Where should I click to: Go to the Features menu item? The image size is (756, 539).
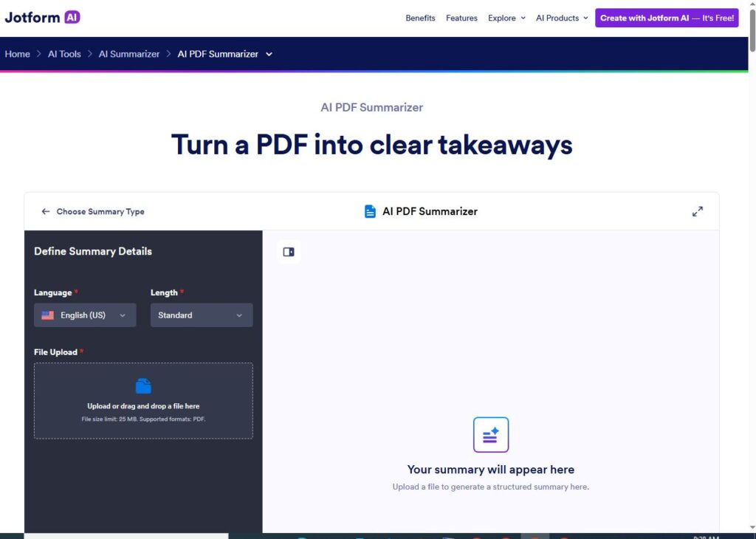coord(461,18)
